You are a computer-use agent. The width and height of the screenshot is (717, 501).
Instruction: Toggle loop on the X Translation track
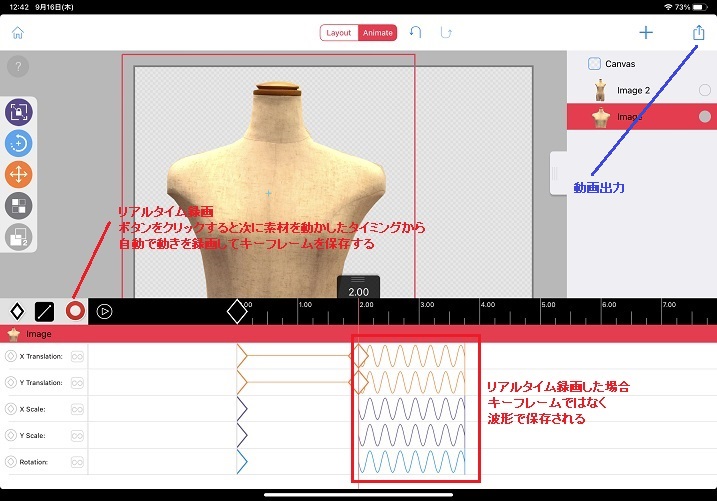tap(75, 356)
